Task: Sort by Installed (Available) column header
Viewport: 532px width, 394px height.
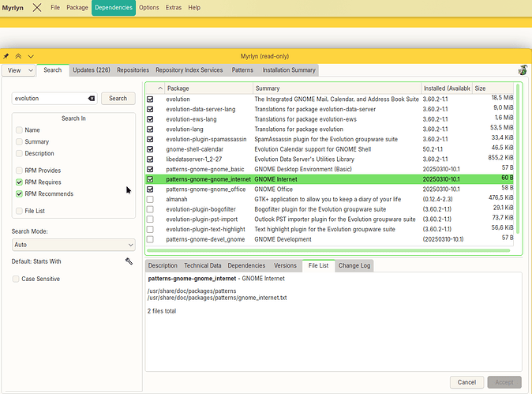Action: tap(447, 88)
